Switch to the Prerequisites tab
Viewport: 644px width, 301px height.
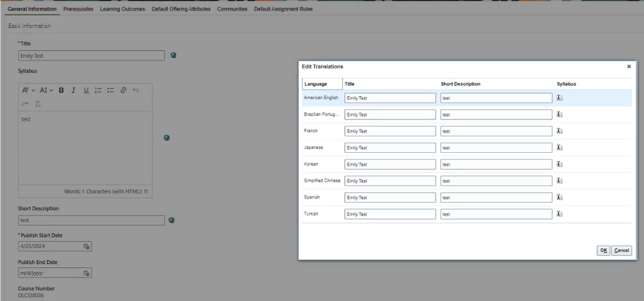(x=78, y=9)
